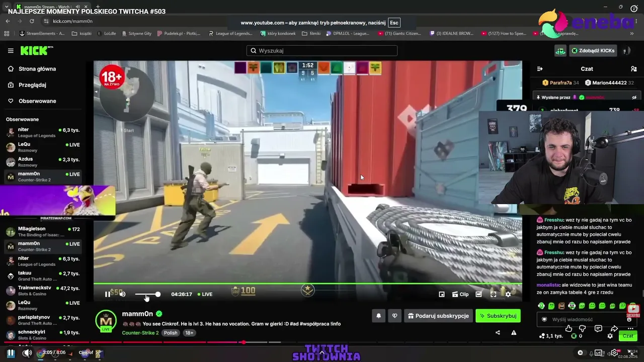
Task: Open the Kick sidebar hamburger menu
Action: (11, 51)
